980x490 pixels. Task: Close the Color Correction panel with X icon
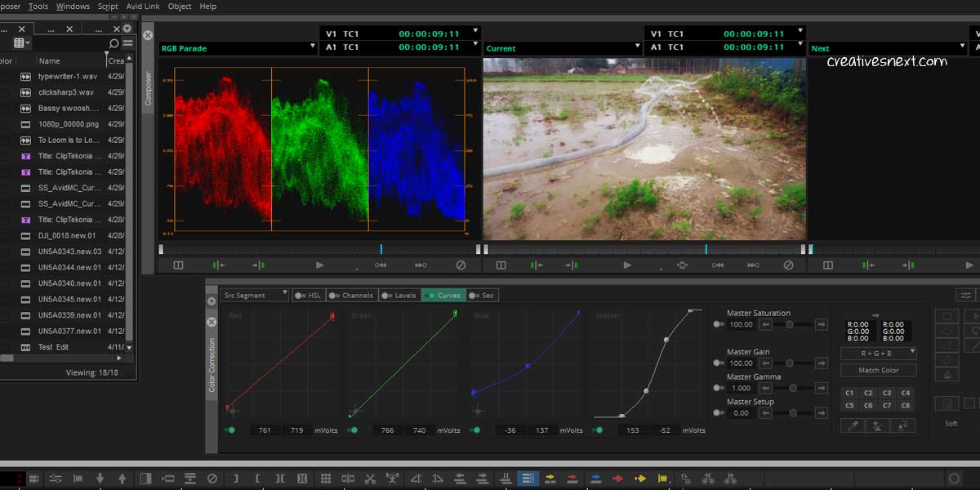(212, 322)
